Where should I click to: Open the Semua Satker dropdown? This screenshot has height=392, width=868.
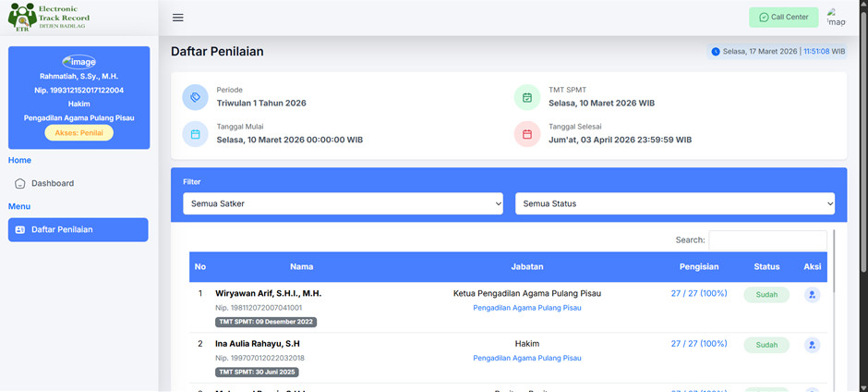tap(342, 203)
